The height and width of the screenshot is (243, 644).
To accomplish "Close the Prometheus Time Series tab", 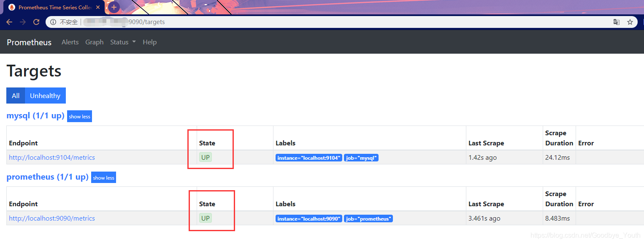I will (x=98, y=8).
